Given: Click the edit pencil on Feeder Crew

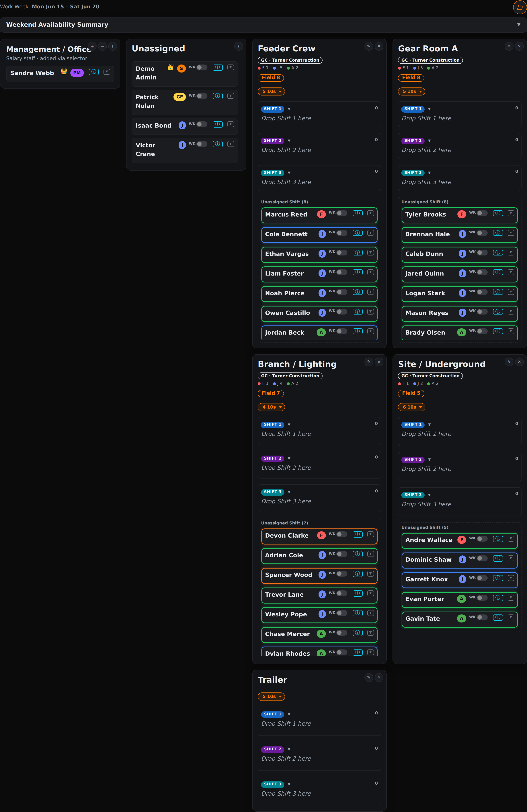Looking at the screenshot, I should pyautogui.click(x=369, y=46).
